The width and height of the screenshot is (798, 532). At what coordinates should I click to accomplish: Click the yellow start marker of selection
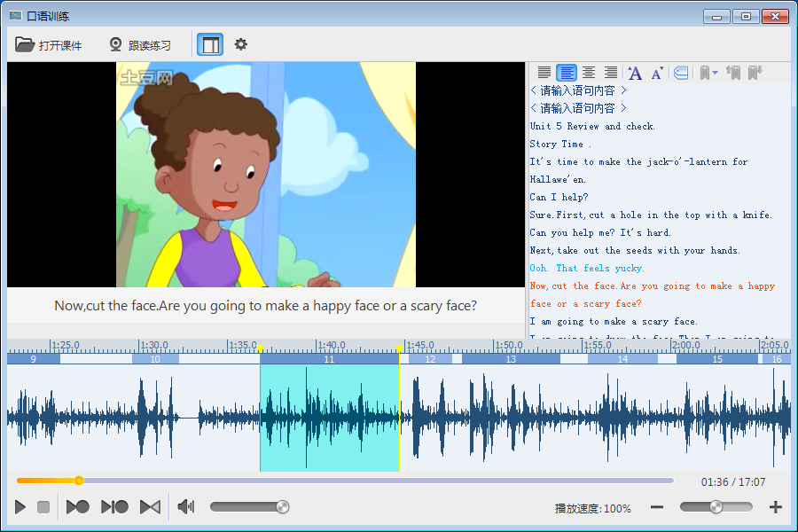(260, 348)
